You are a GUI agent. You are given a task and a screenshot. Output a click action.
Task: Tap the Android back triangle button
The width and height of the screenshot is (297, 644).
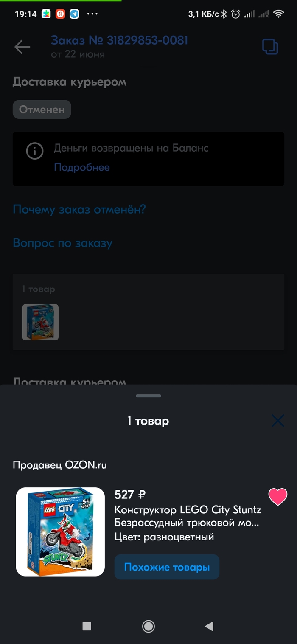(209, 626)
